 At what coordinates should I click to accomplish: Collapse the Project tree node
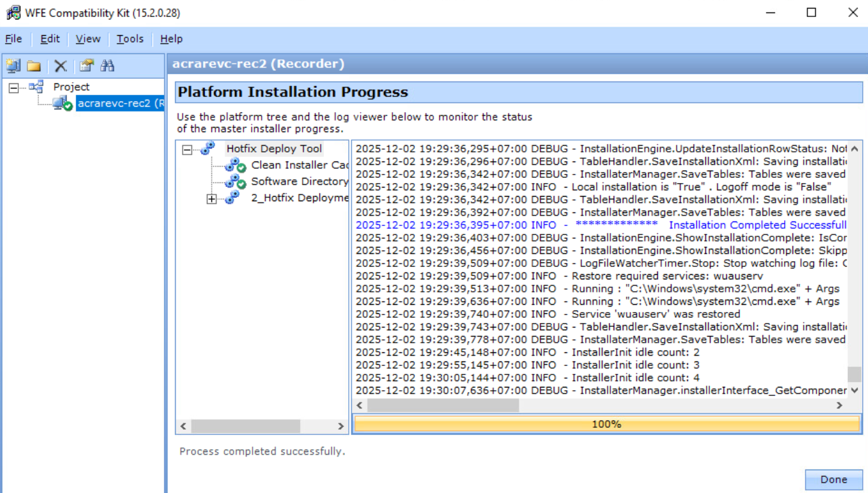point(14,87)
